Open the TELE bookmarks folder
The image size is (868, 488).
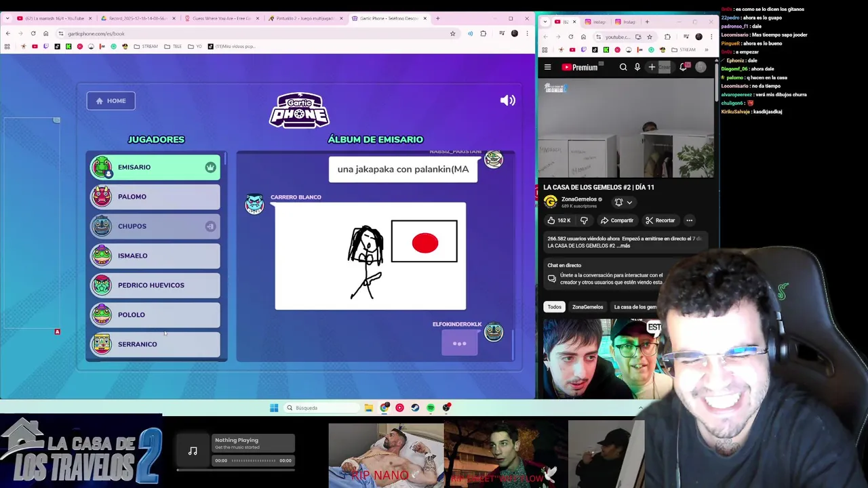175,47
